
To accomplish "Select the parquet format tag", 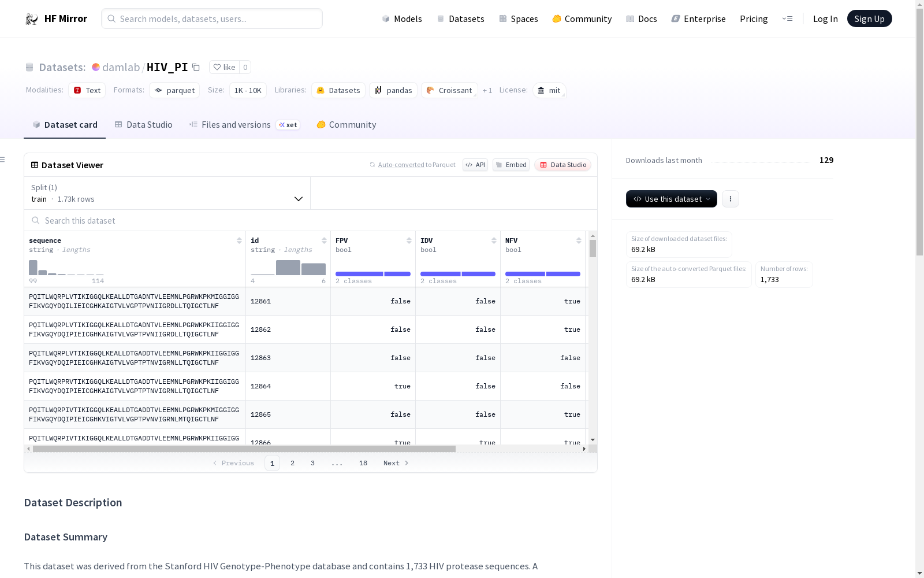I will 174,90.
